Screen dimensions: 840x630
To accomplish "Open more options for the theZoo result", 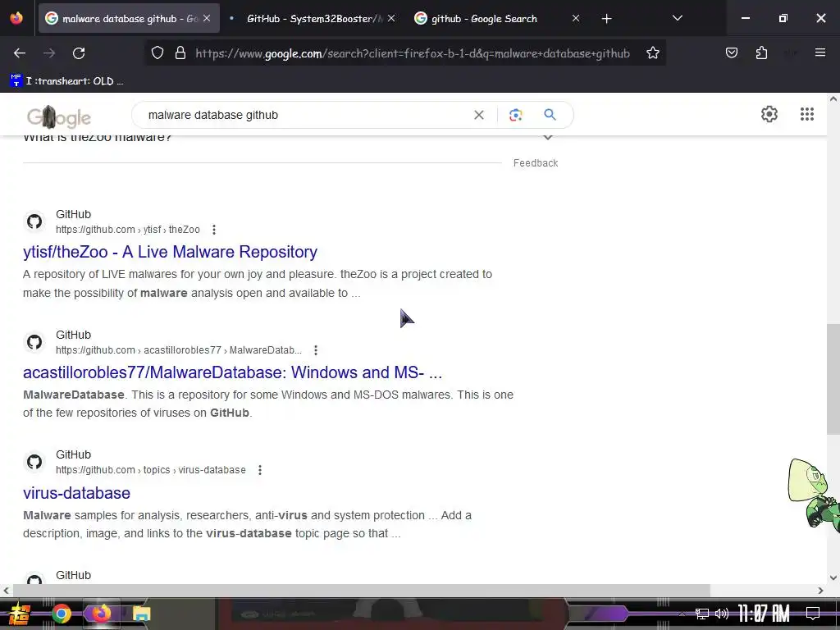I will pyautogui.click(x=214, y=230).
